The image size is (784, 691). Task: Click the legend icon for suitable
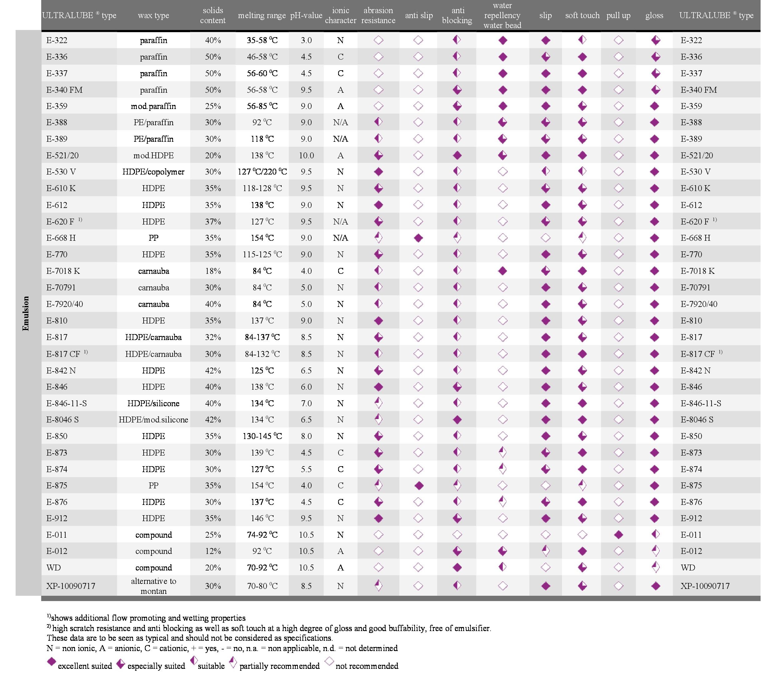coord(194,660)
